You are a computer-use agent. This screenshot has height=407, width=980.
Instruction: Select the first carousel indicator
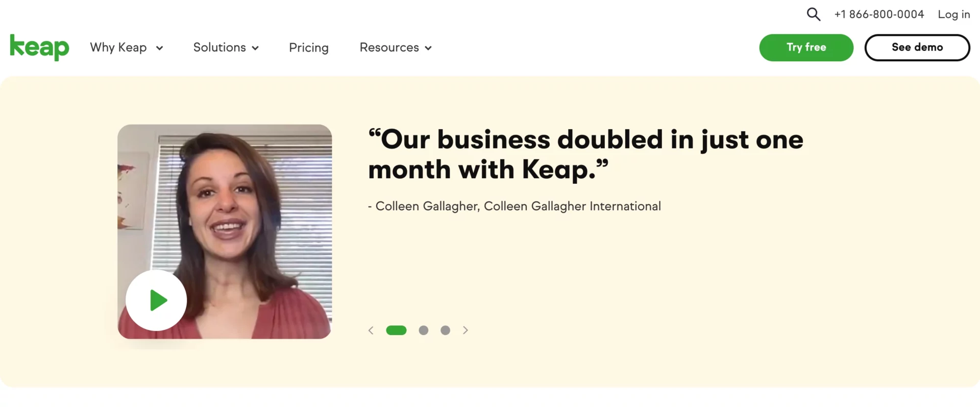tap(396, 330)
